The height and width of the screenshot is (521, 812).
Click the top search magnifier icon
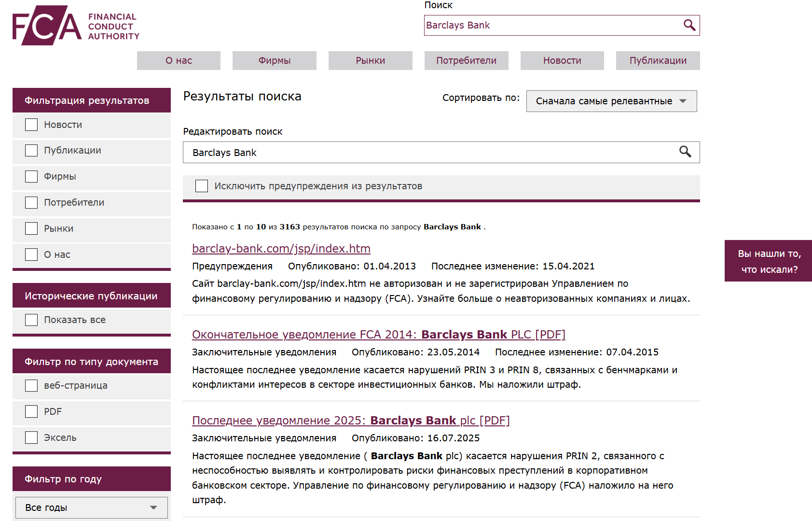(689, 25)
